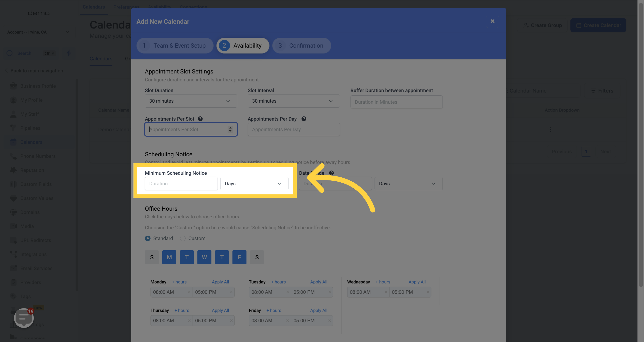Screen dimensions: 644x342
Task: Click the Appointments Per Day help icon
Action: click(304, 119)
